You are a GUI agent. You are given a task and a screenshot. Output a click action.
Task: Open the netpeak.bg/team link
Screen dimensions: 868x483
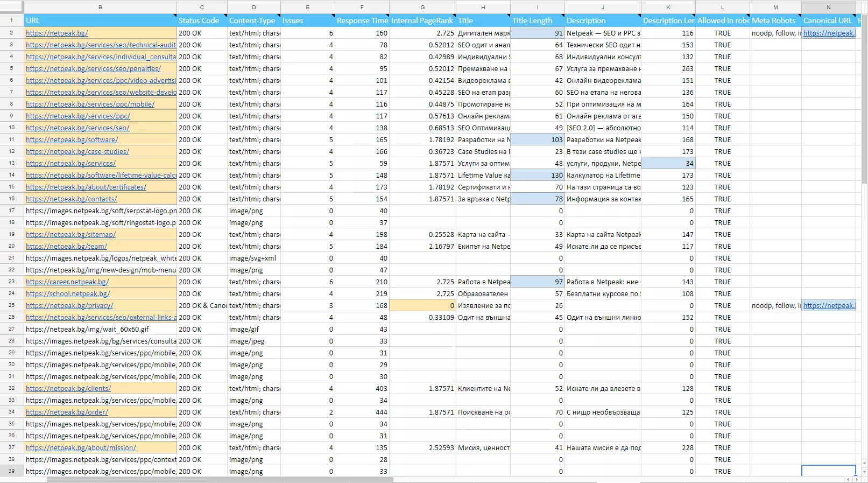[67, 247]
